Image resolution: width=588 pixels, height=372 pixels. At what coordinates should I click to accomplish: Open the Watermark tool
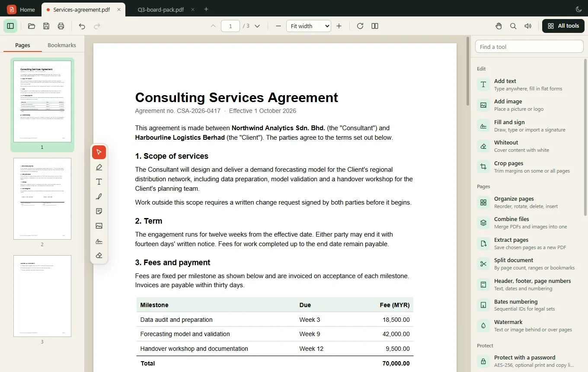pos(528,325)
